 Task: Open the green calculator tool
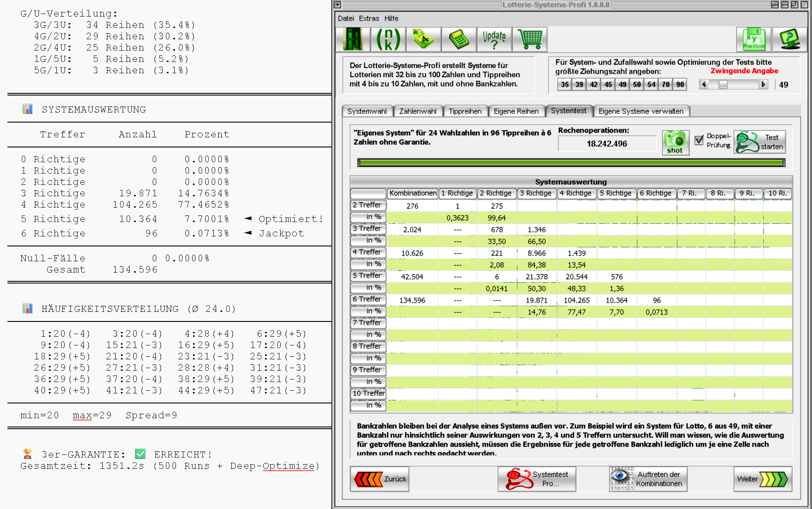click(459, 40)
